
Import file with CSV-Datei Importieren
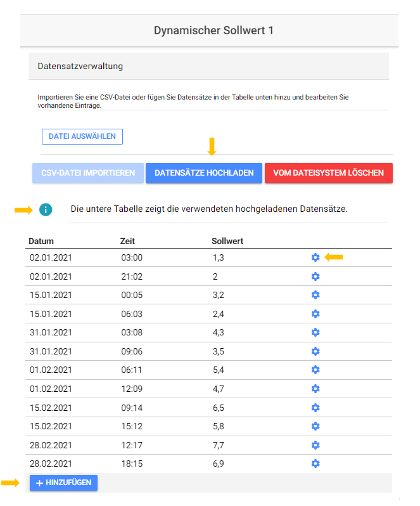pyautogui.click(x=87, y=173)
